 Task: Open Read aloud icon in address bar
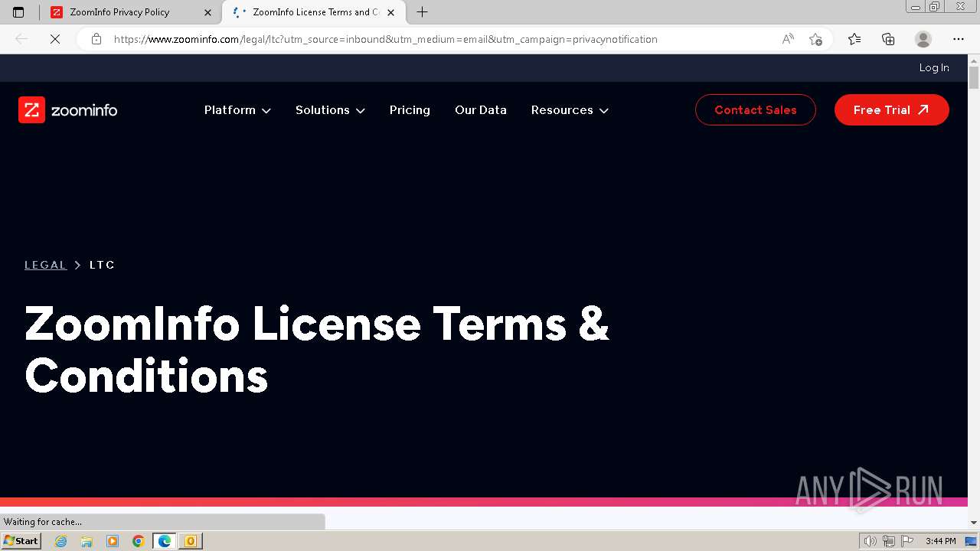pyautogui.click(x=788, y=39)
